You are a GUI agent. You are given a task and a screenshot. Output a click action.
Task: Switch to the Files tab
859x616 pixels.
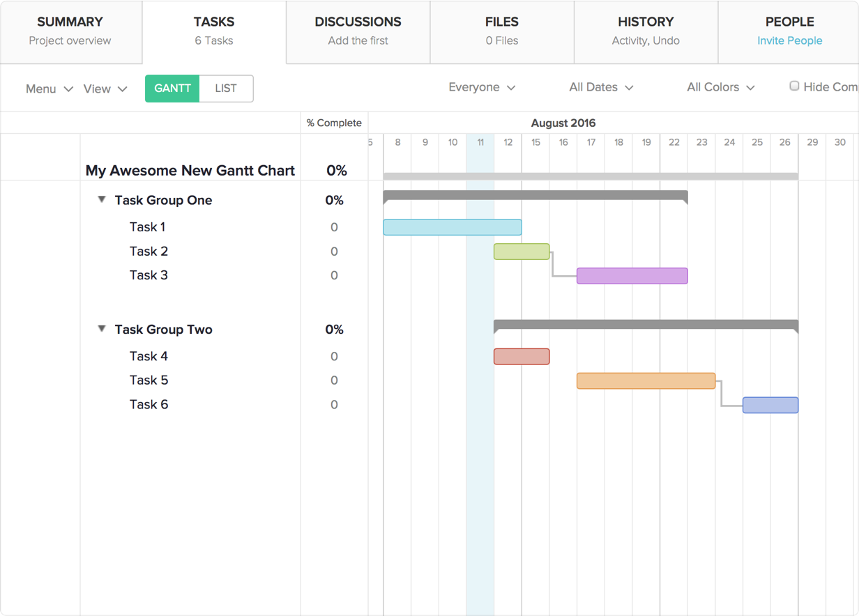click(502, 31)
